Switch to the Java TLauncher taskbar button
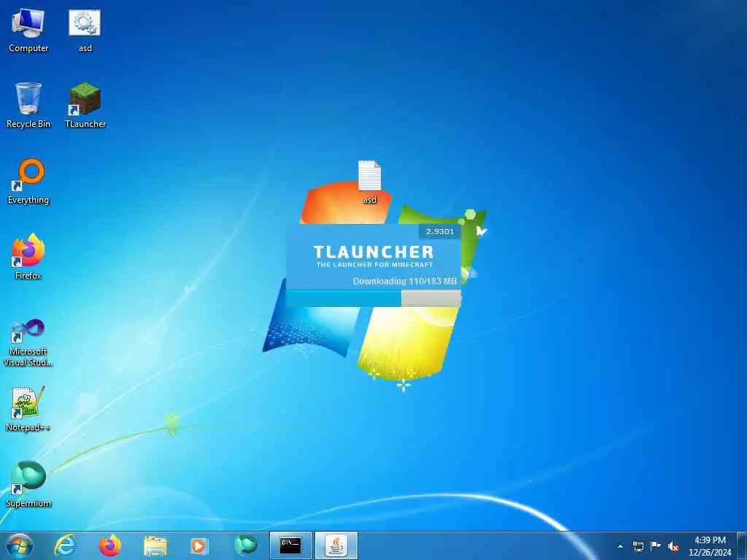The height and width of the screenshot is (560, 747). (x=336, y=545)
